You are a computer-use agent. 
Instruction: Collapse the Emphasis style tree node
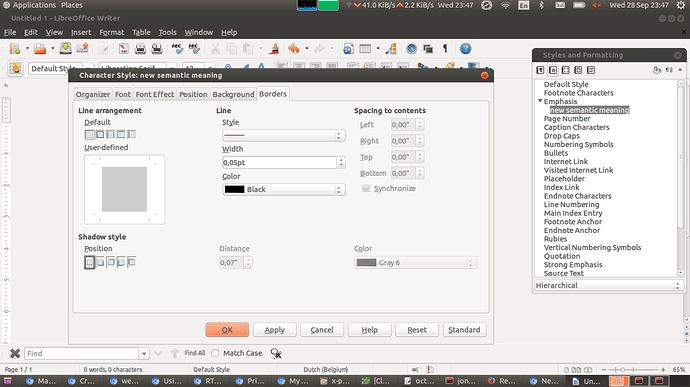point(540,101)
